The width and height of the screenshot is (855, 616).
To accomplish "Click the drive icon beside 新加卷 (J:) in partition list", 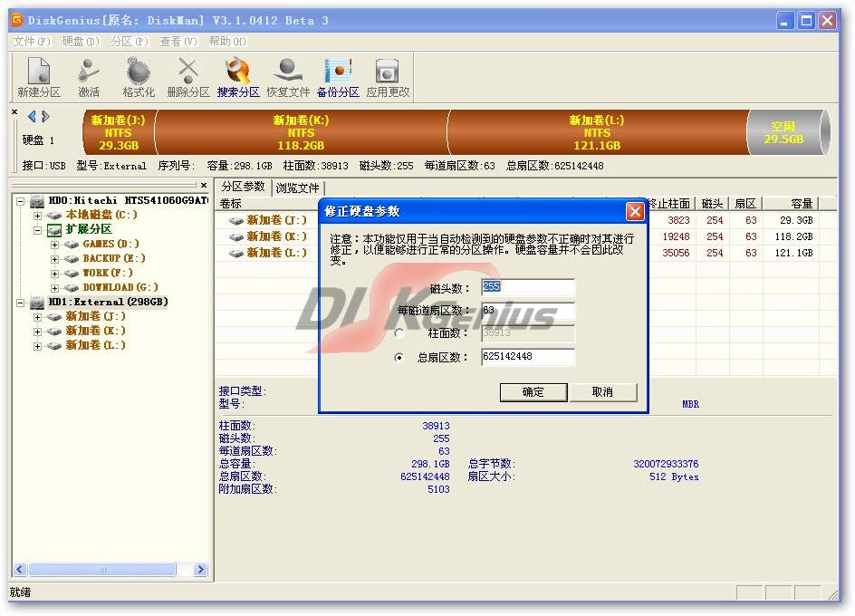I will coord(236,220).
